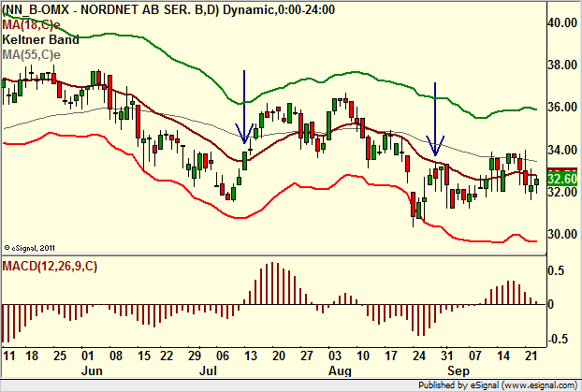Image resolution: width=582 pixels, height=392 pixels.
Task: Click the date label 29 on the time axis
Action: (x=194, y=356)
